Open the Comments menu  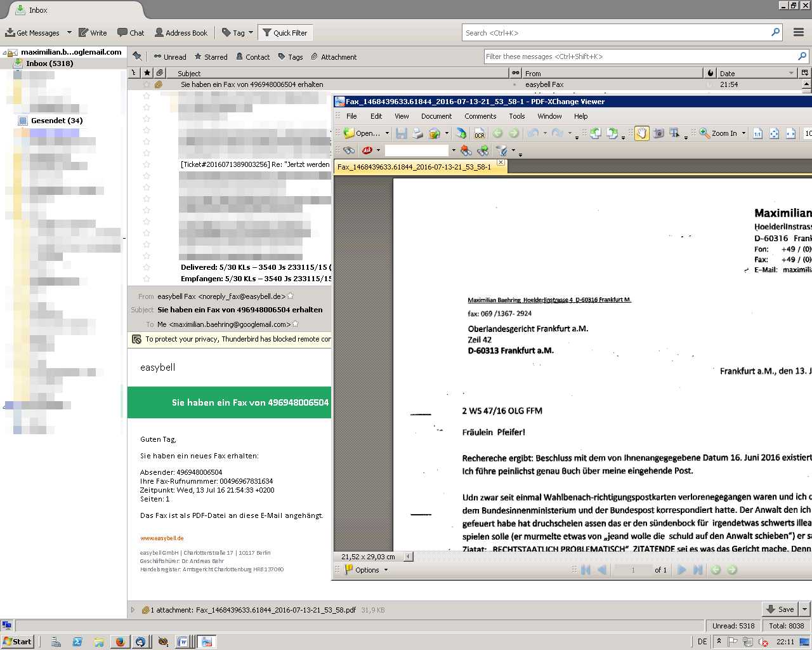click(480, 116)
